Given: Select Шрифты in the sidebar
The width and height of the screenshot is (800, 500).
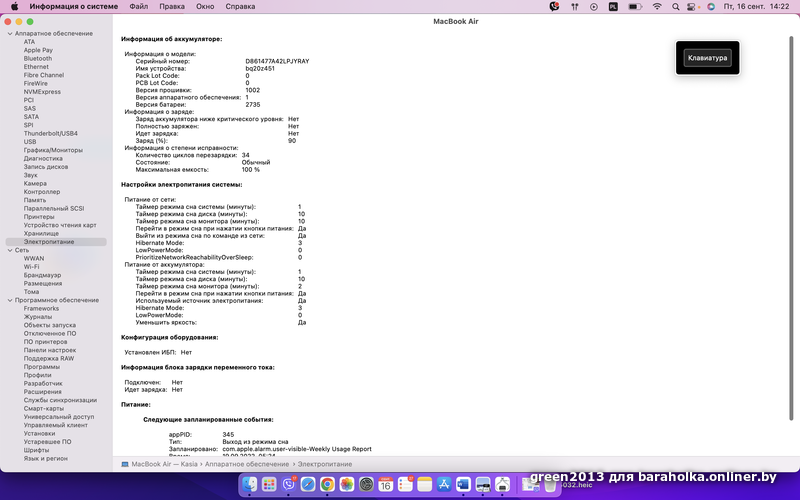Looking at the screenshot, I should tap(37, 451).
